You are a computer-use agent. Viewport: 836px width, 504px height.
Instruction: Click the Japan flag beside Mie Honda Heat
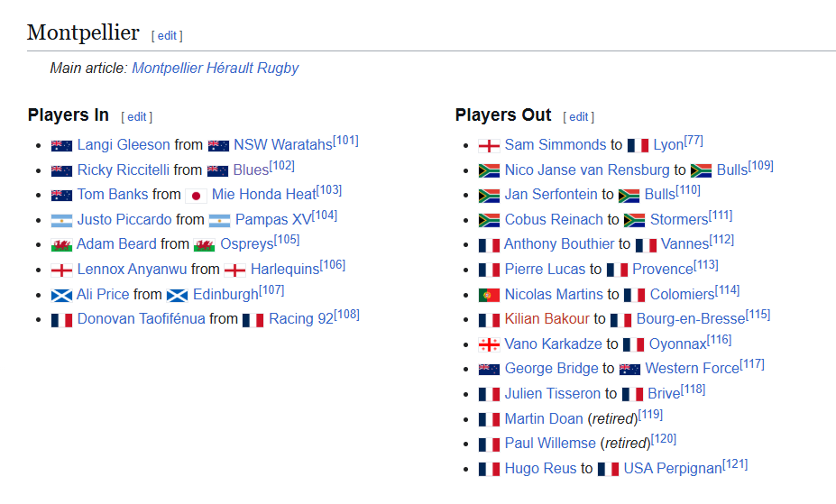point(196,195)
